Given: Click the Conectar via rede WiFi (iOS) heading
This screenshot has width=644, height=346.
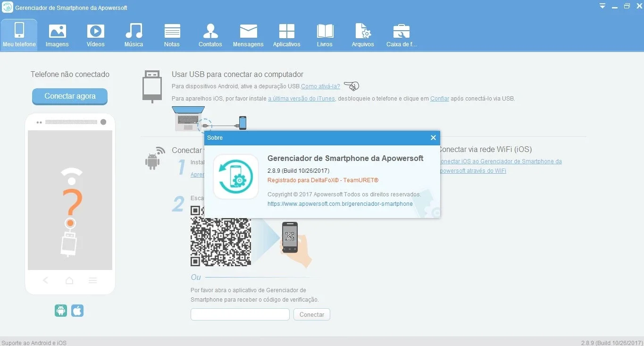Looking at the screenshot, I should 485,150.
